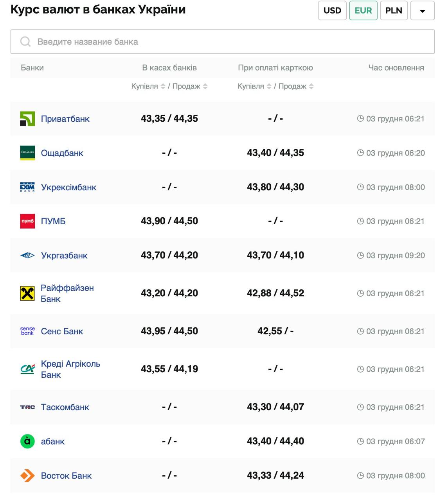Open the Таскомбанк link
The image size is (448, 501).
65,407
